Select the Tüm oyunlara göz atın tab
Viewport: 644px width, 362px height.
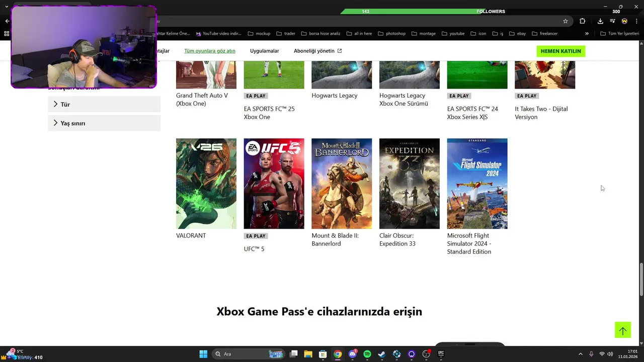tap(210, 51)
